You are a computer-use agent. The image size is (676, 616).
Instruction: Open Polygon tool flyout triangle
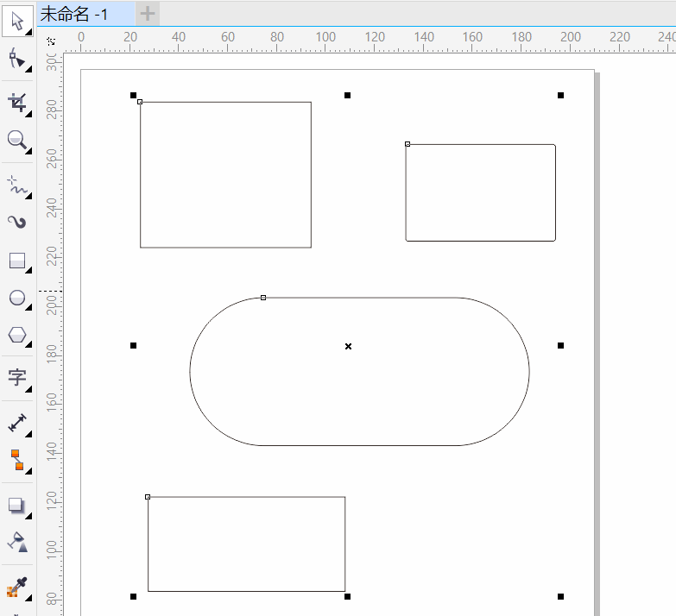28,344
